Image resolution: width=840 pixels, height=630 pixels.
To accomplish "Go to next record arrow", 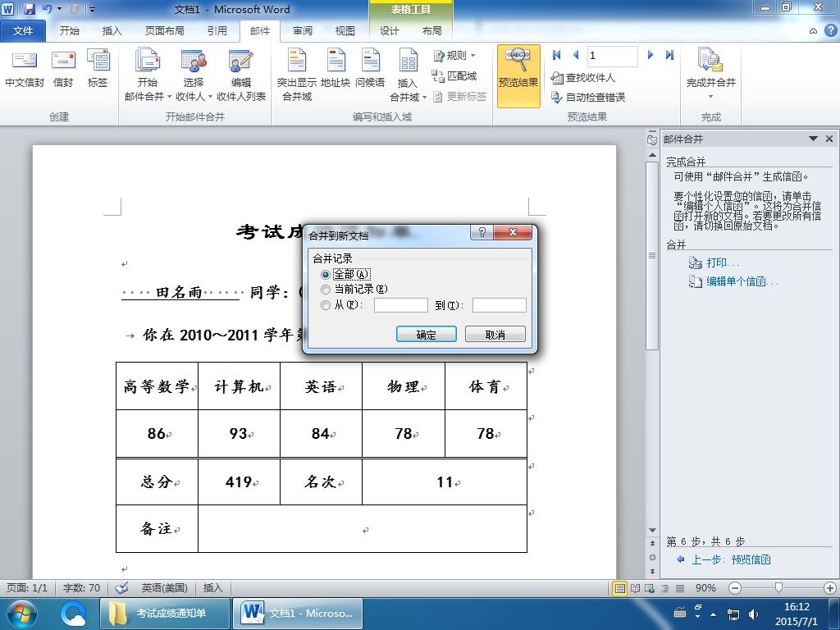I will click(x=651, y=55).
